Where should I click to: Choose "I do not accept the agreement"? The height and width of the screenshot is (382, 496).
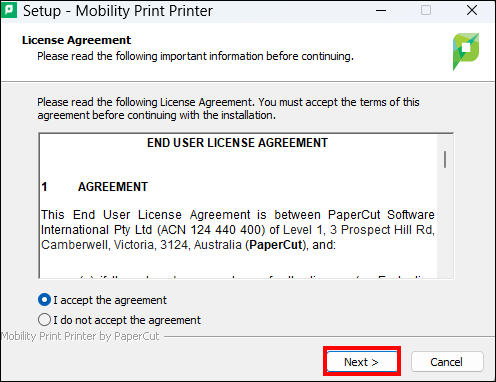point(44,320)
